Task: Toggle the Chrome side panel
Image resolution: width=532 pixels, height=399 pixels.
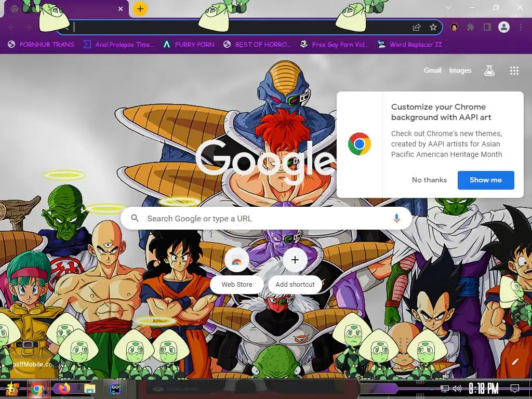Action: tap(487, 27)
